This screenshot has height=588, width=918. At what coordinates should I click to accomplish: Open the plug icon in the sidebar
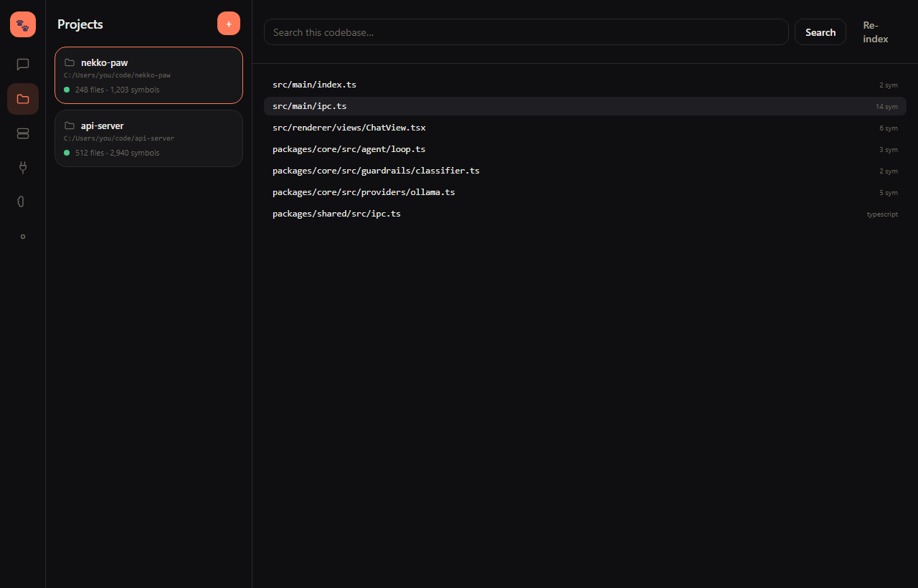pos(23,168)
